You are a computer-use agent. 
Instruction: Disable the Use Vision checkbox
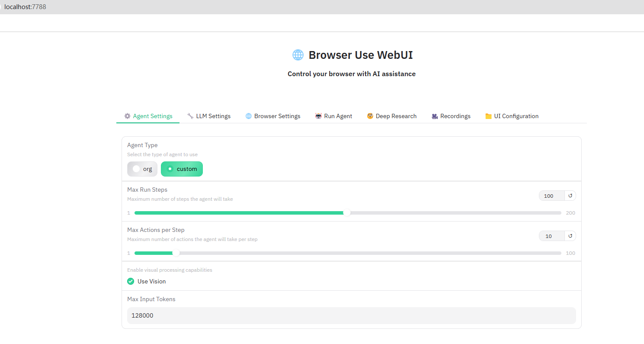[x=131, y=281]
